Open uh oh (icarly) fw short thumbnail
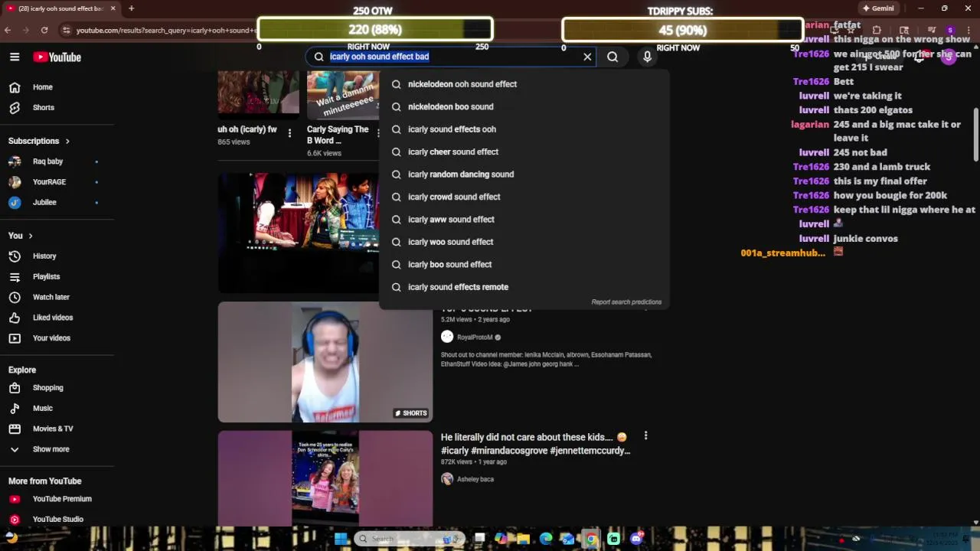This screenshot has width=980, height=551. point(258,93)
